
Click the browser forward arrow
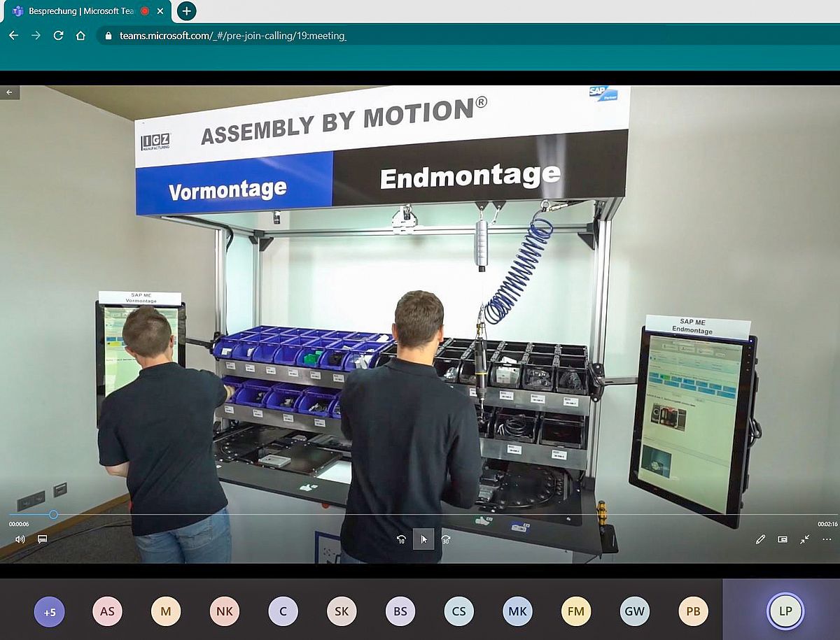point(36,36)
